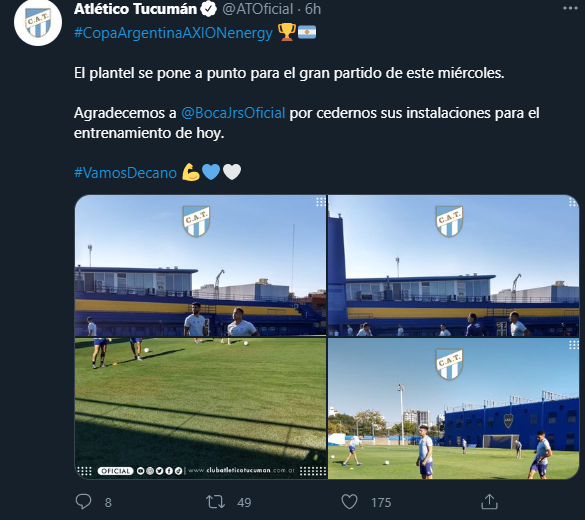
Task: Open the @BocaJrsOficial mention link
Action: [233, 113]
